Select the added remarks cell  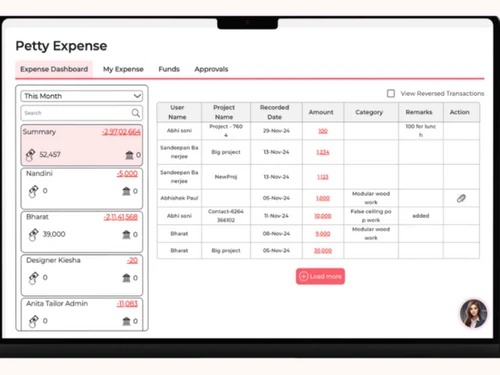point(421,216)
